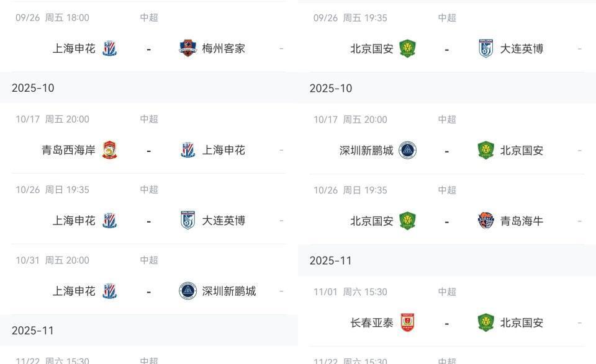Screen dimensions: 596x364
Task: Select the 10/31 周五 20:00 match time
Action: [x=52, y=260]
